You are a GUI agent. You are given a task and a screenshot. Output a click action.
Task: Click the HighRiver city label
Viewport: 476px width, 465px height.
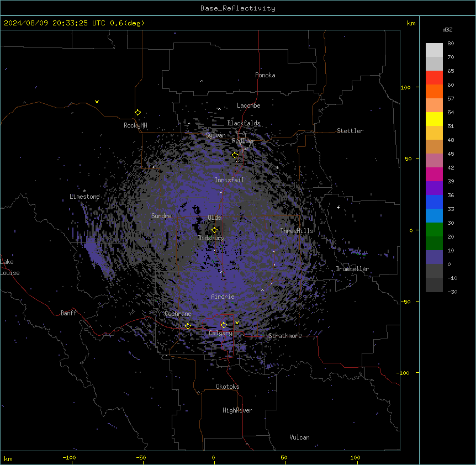coord(237,410)
